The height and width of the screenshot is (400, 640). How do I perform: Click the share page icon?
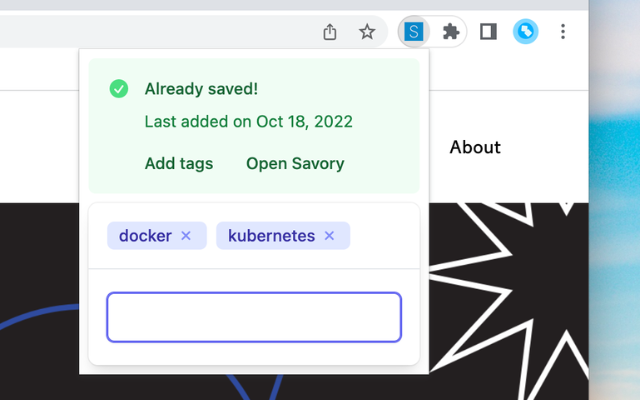(330, 32)
